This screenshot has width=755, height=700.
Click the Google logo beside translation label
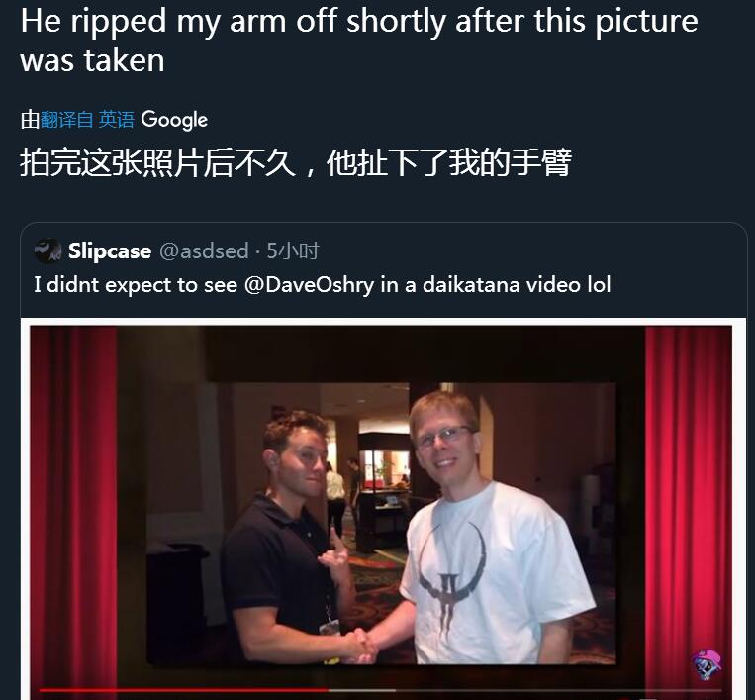(x=174, y=120)
